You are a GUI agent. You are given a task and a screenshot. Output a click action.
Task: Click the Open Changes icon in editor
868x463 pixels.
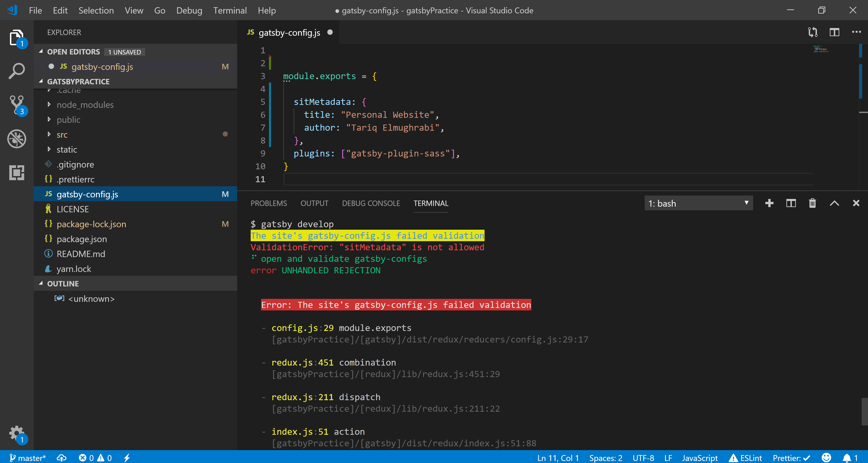coord(812,32)
